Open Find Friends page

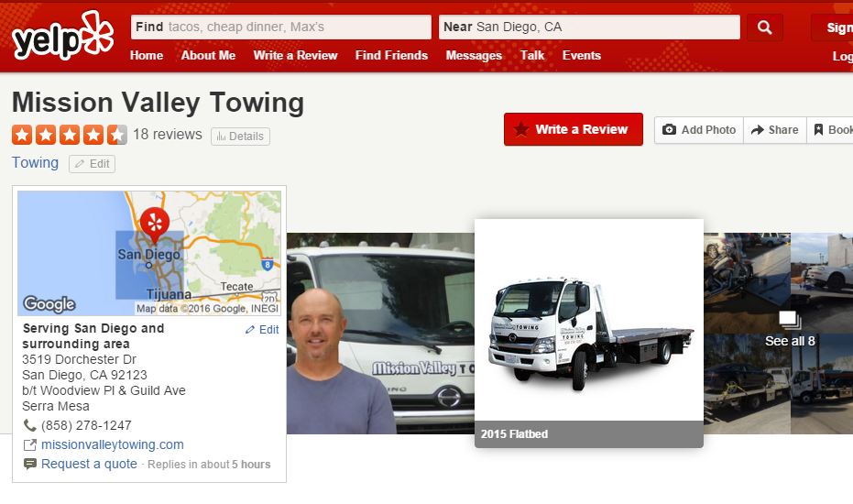point(392,56)
